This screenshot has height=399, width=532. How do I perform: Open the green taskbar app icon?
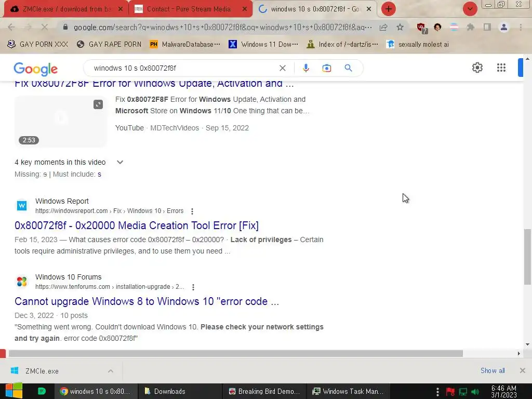(42, 391)
